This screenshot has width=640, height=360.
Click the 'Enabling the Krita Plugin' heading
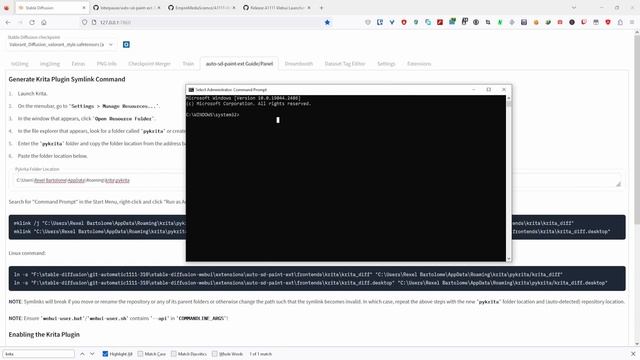pos(44,334)
